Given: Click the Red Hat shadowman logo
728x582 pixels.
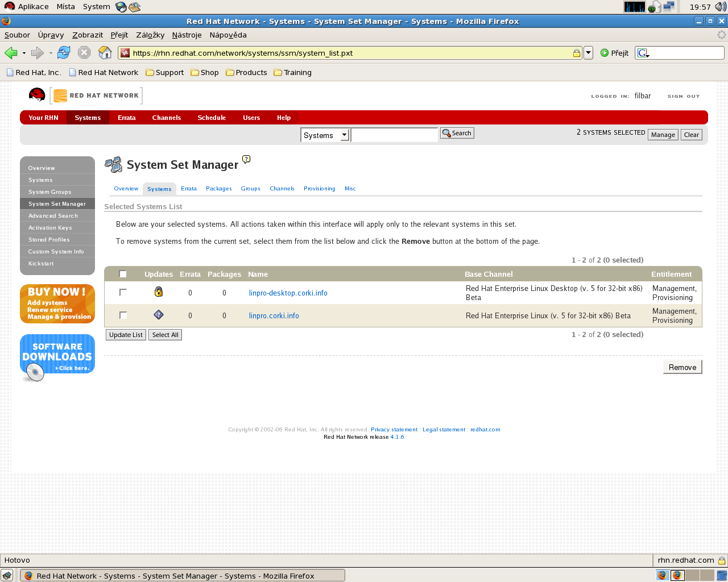Looking at the screenshot, I should point(37,95).
